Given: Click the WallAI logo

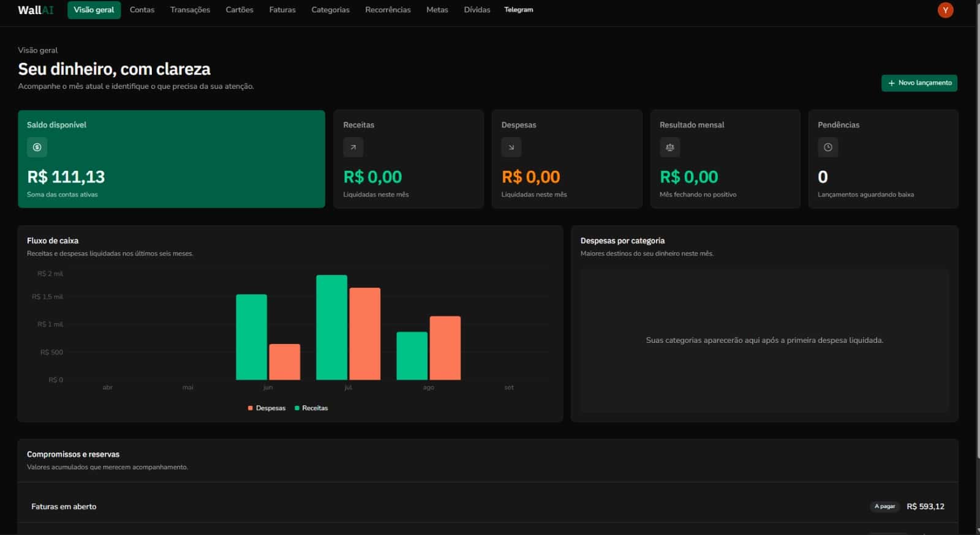Looking at the screenshot, I should (36, 10).
